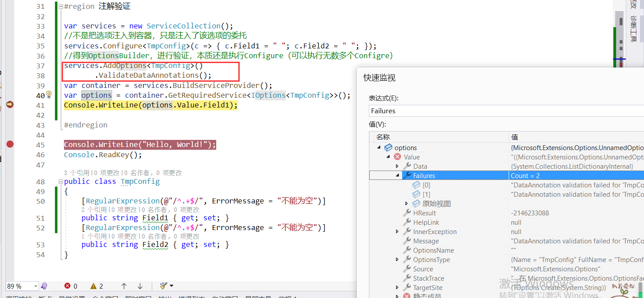The height and width of the screenshot is (298, 644).
Task: Click the wrench icon beside OptionsType
Action: coord(407,259)
